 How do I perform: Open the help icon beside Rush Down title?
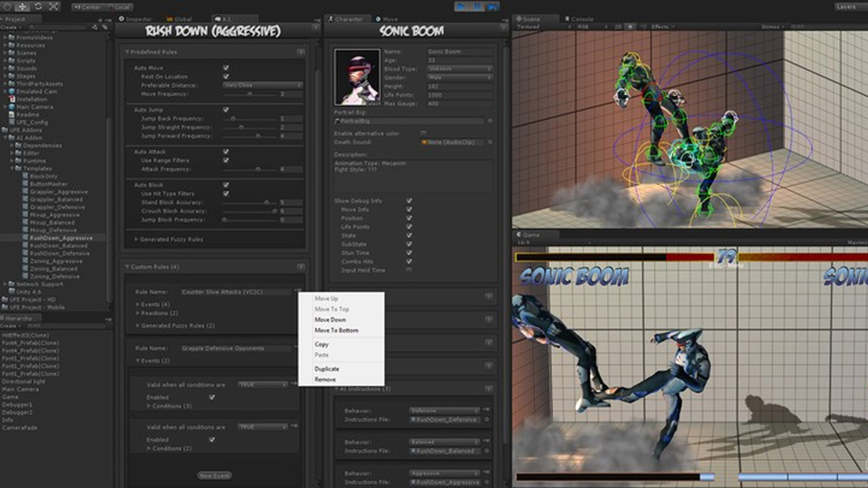[315, 27]
